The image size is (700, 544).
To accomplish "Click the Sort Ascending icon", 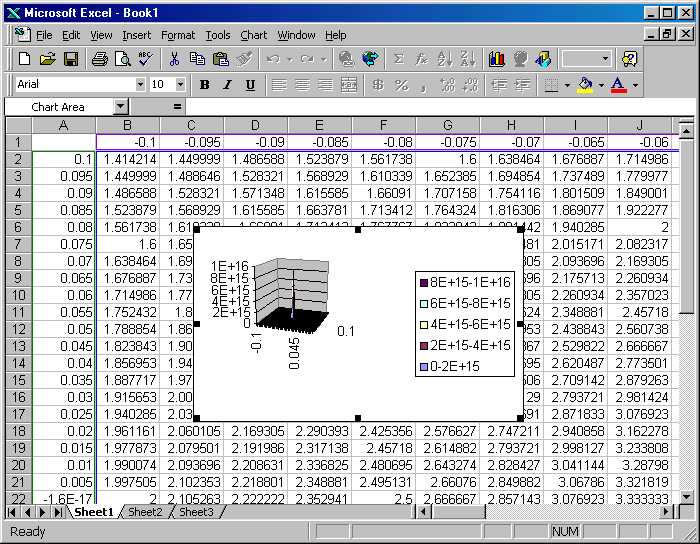I will pos(445,59).
